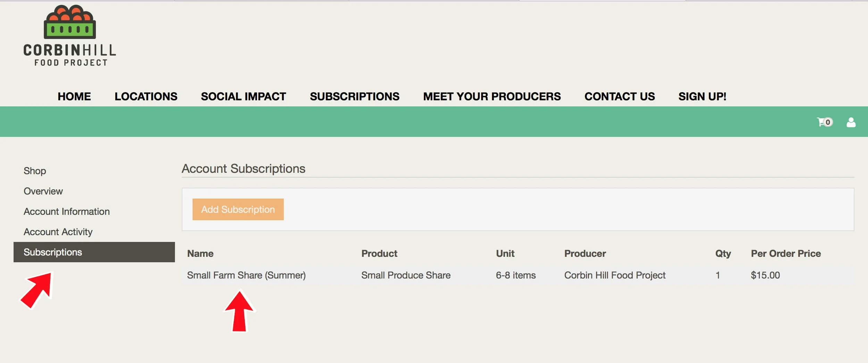Click the Unit column header

coord(505,253)
